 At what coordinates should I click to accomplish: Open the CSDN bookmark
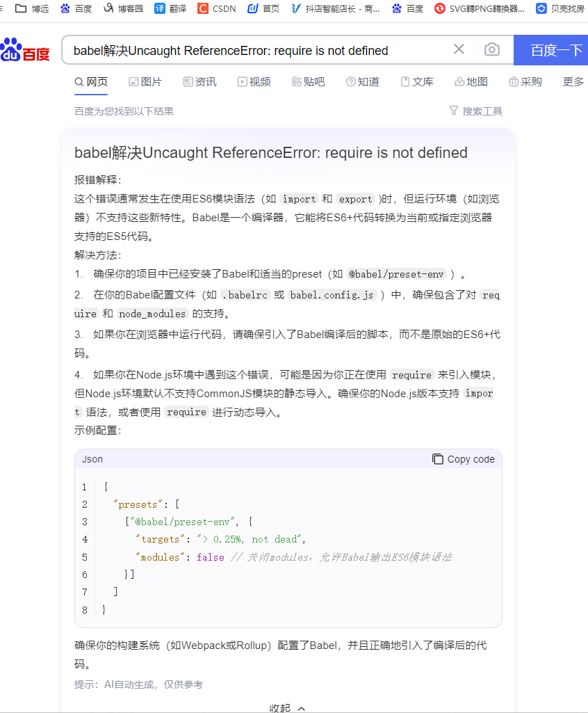tap(215, 9)
